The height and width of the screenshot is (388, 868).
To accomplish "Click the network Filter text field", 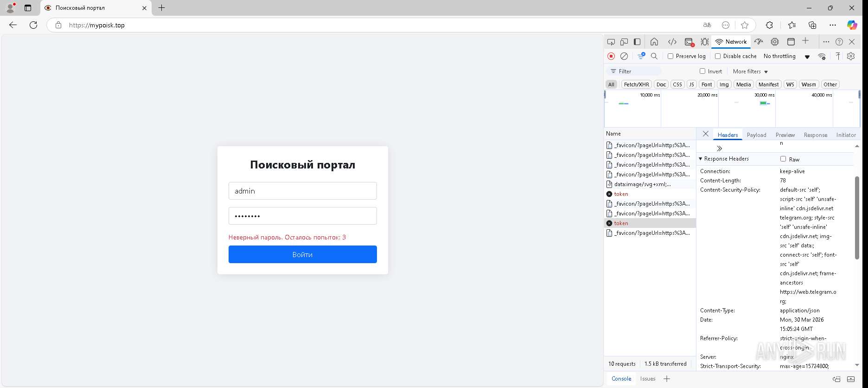I will tap(633, 71).
